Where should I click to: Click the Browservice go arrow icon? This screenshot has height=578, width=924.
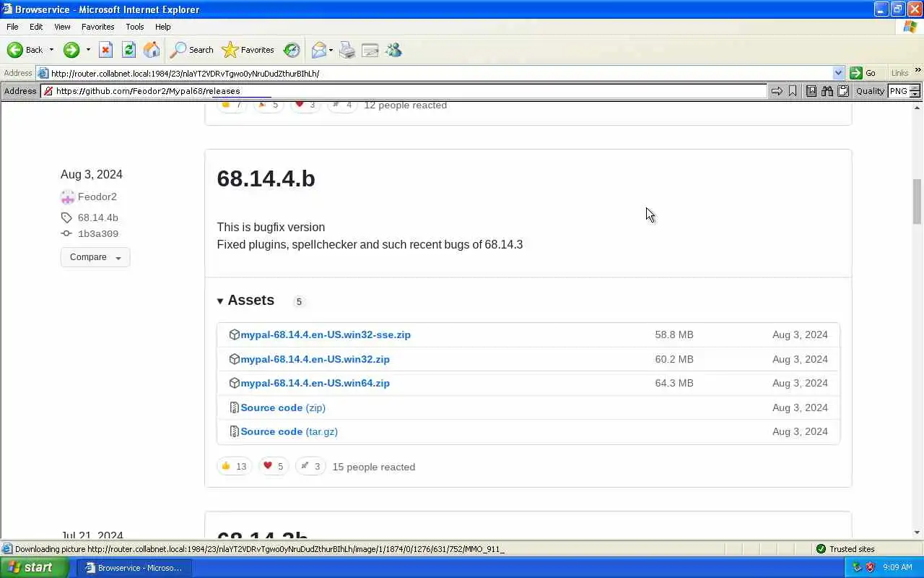click(x=777, y=91)
